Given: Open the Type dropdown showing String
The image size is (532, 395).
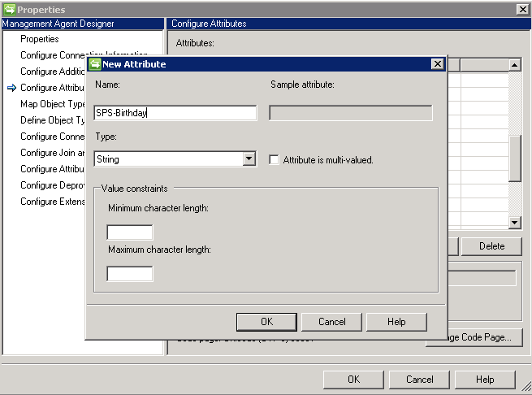Looking at the screenshot, I should click(x=249, y=159).
